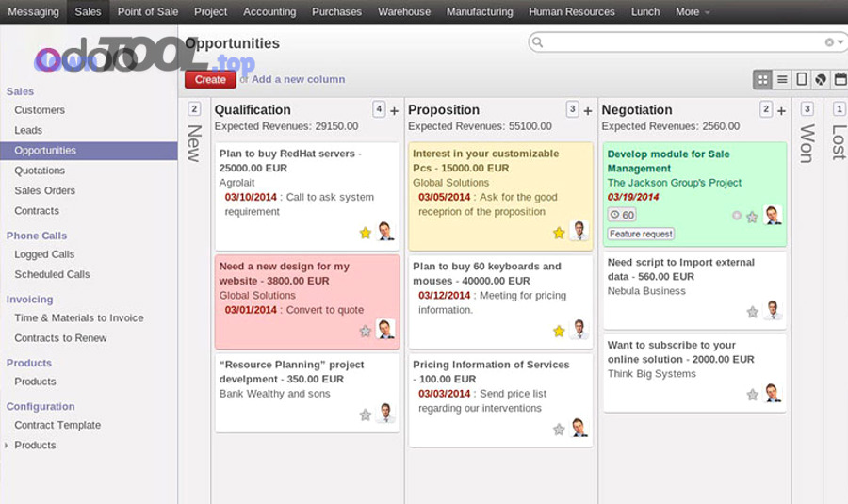Image resolution: width=848 pixels, height=504 pixels.
Task: Open Scheduled Calls in sidebar
Action: point(52,274)
